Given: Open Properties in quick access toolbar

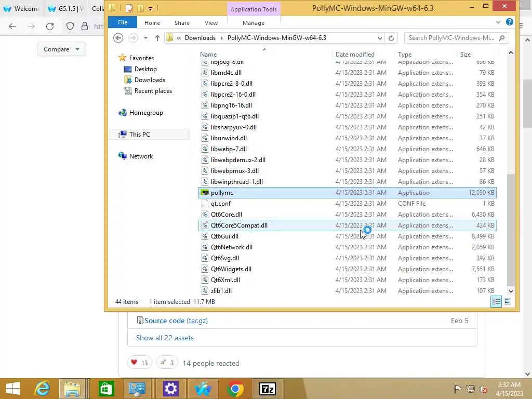Looking at the screenshot, I should 129,8.
